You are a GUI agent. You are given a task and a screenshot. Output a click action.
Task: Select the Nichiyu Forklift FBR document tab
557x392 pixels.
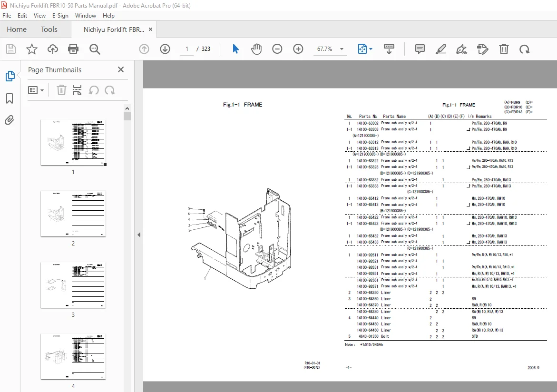pyautogui.click(x=114, y=29)
